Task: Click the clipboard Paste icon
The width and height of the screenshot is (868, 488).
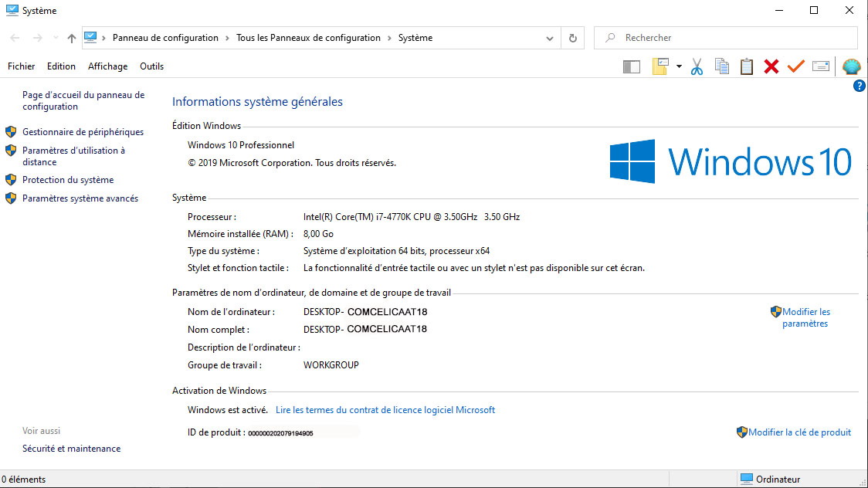Action: pos(746,66)
